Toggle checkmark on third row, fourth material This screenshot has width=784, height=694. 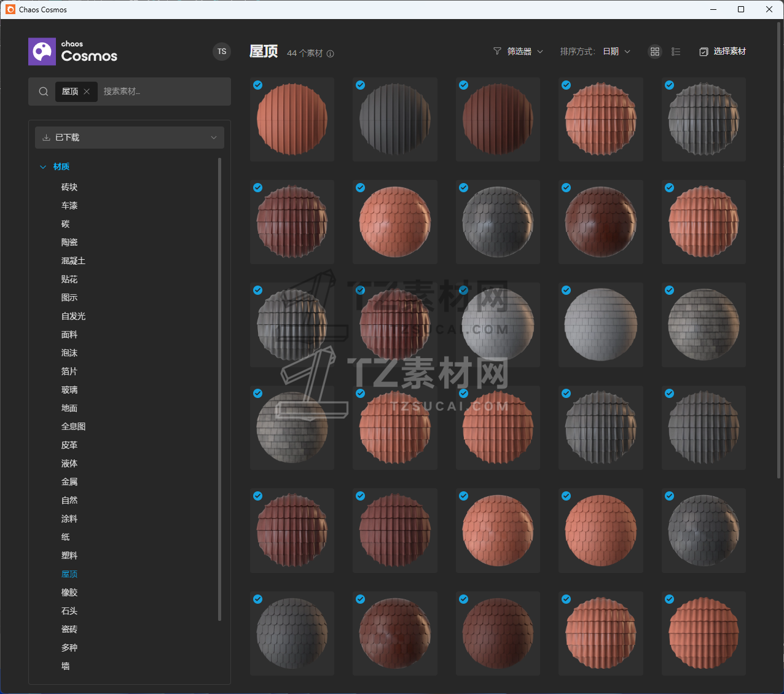click(x=566, y=290)
